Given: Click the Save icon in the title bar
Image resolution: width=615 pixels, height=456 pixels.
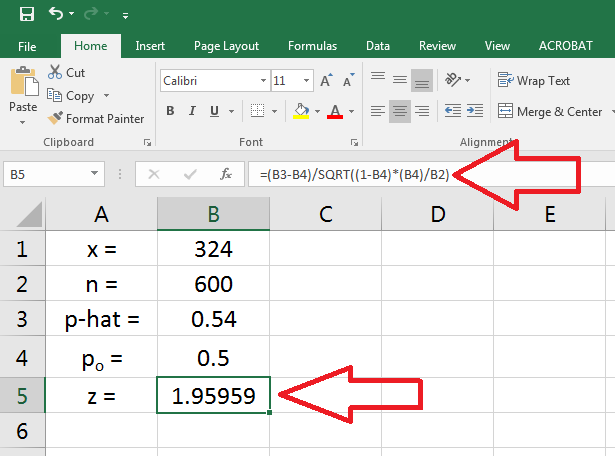Looking at the screenshot, I should pos(27,15).
